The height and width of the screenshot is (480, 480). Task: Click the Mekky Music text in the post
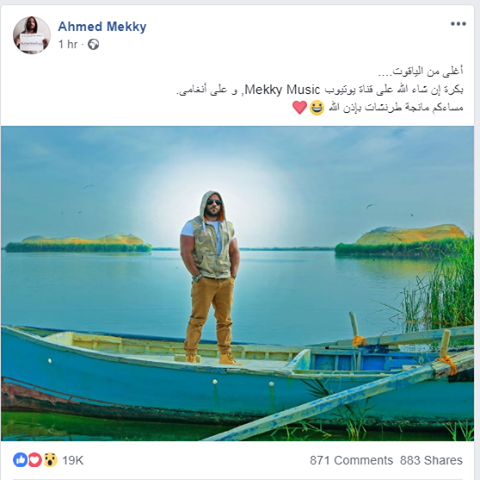pyautogui.click(x=282, y=90)
